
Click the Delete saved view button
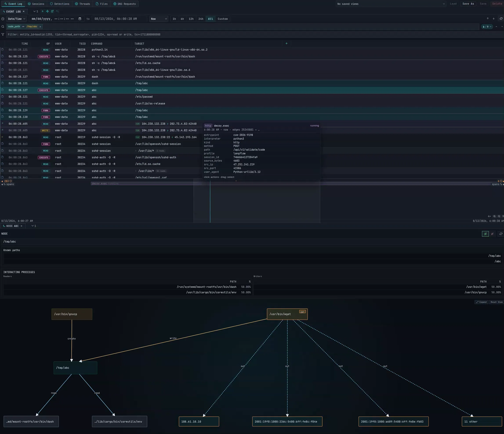pos(497,4)
